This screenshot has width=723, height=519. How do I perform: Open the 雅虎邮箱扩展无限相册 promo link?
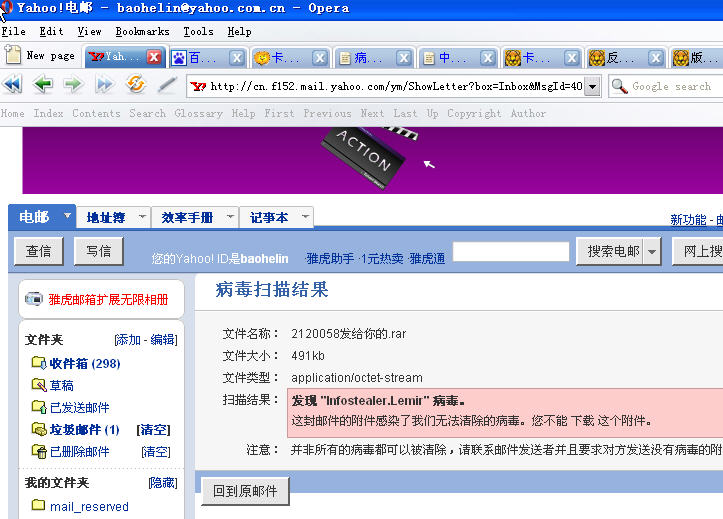click(108, 300)
